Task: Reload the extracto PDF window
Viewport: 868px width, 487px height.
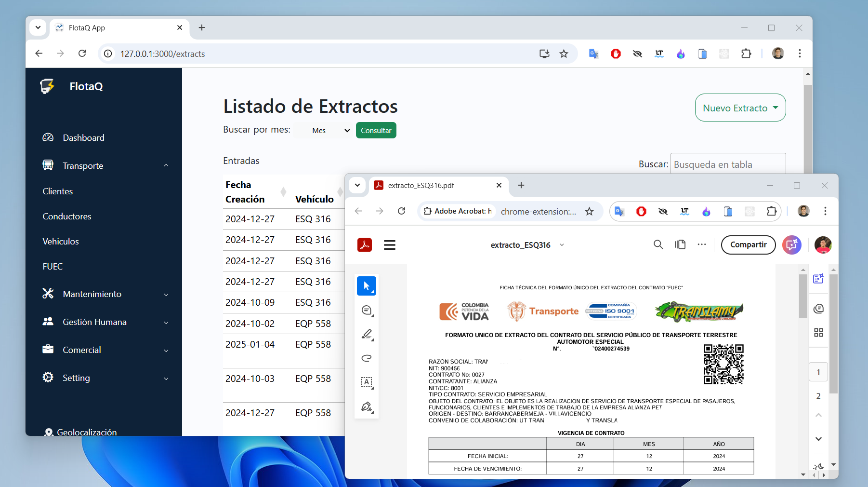Action: [x=401, y=211]
